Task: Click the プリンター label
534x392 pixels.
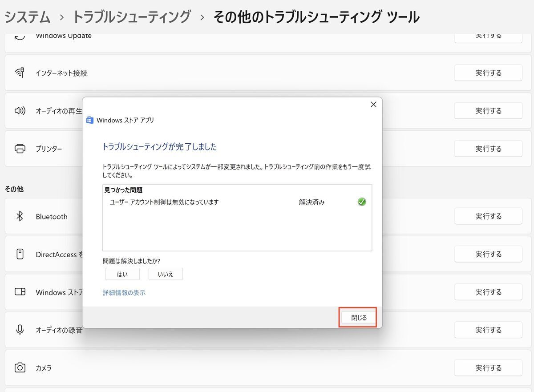Action: 49,149
